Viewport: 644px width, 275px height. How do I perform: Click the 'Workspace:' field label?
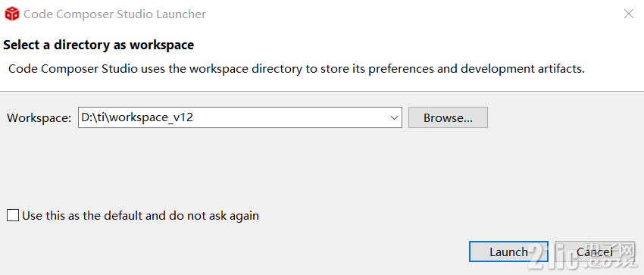39,118
